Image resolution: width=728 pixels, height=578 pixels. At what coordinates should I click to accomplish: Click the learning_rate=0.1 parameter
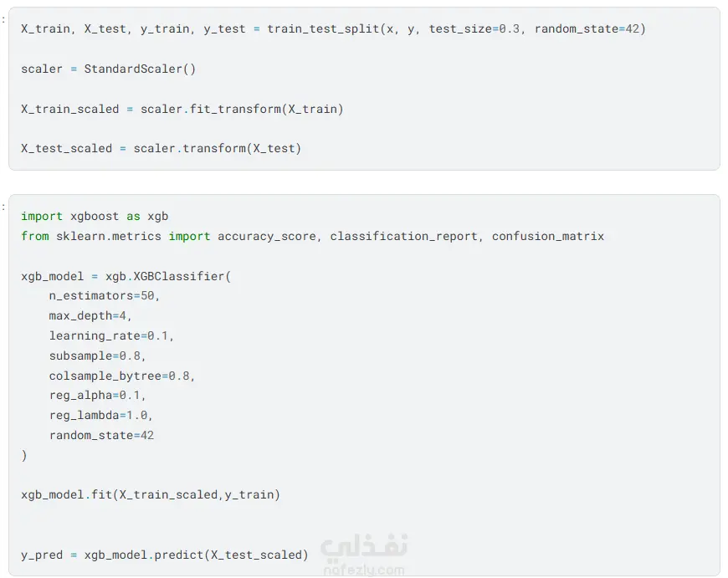pyautogui.click(x=111, y=335)
